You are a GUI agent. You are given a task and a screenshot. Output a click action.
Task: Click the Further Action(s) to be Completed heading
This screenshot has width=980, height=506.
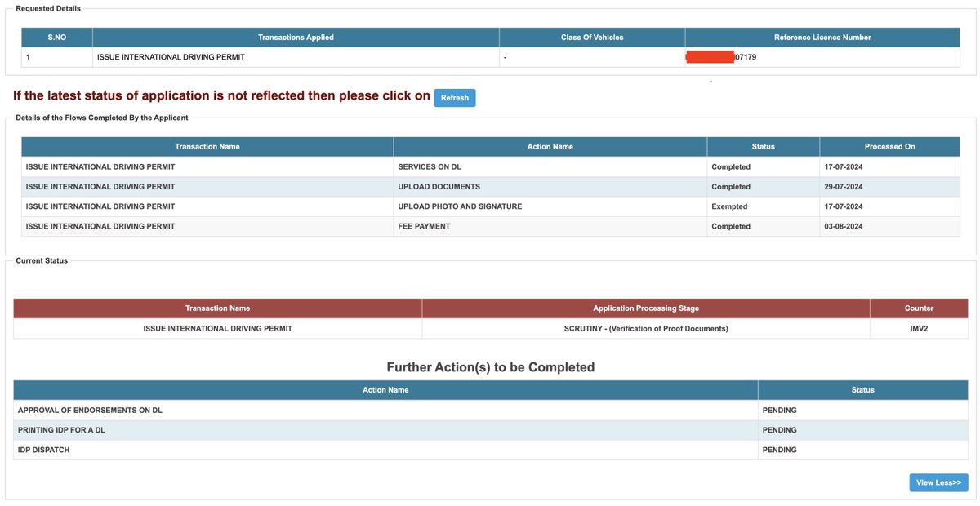point(490,367)
